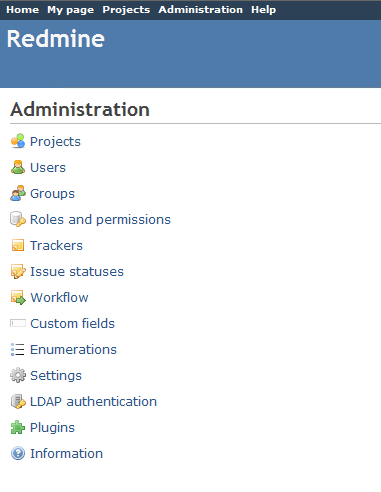Go to My page in top menu

(71, 10)
